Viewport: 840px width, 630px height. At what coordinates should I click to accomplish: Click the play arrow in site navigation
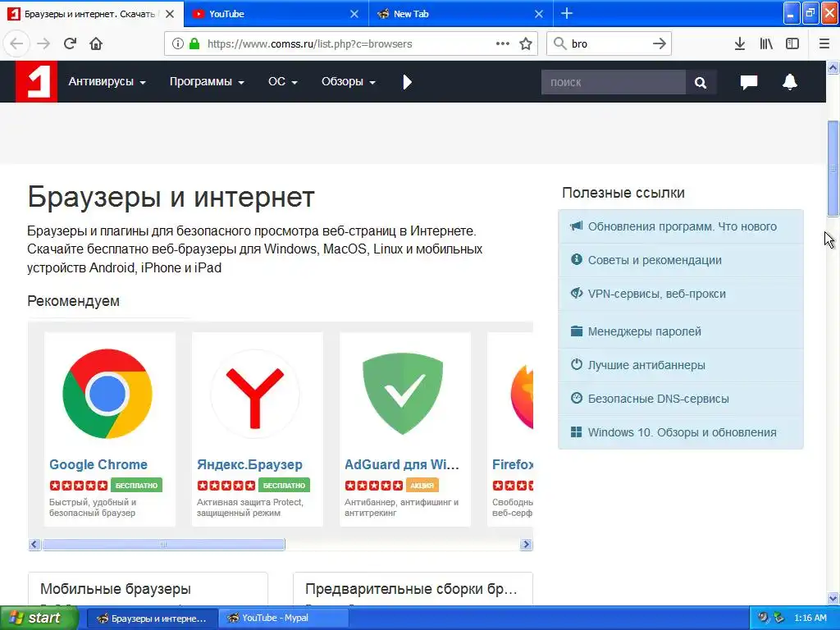[x=407, y=82]
